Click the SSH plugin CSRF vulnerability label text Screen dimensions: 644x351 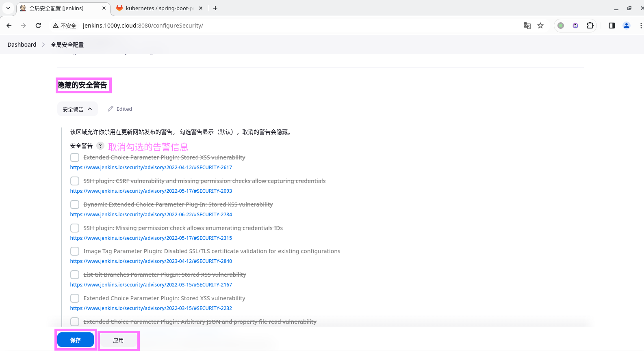tap(204, 181)
